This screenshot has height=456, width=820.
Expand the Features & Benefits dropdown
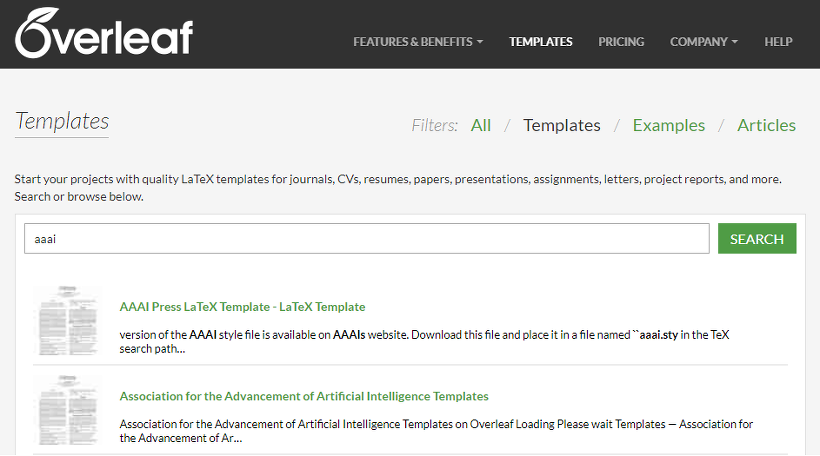pos(418,41)
